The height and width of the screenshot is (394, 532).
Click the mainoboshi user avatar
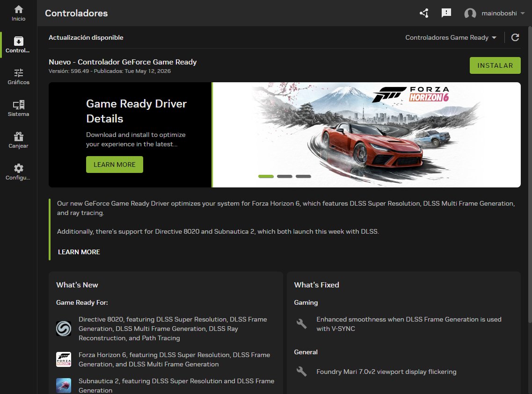[x=470, y=13]
